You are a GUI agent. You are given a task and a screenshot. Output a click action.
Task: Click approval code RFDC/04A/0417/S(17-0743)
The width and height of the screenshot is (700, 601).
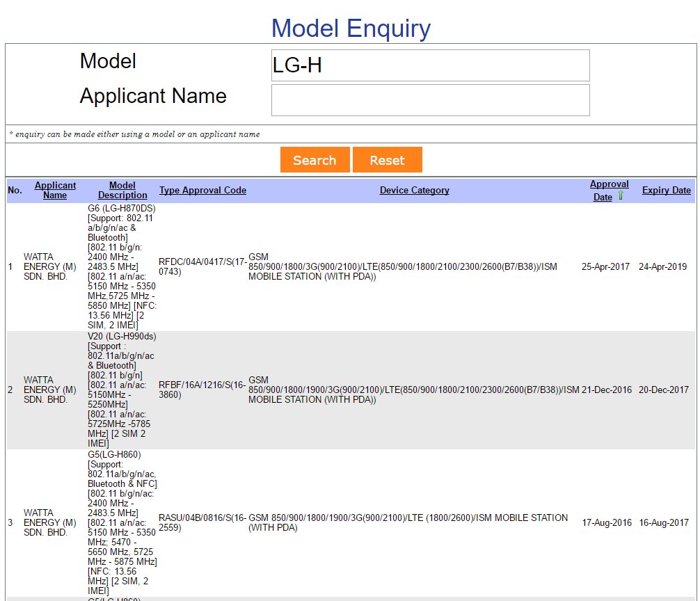click(202, 266)
